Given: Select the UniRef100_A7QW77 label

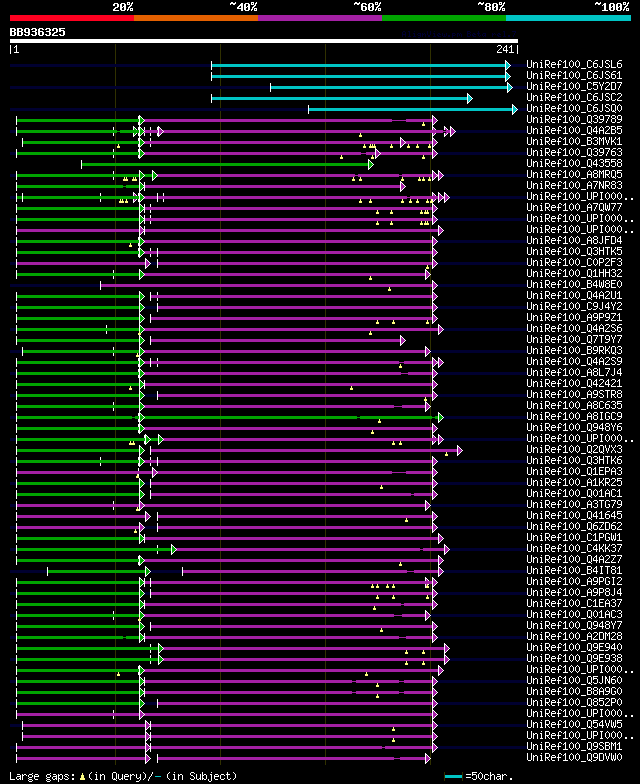Looking at the screenshot, I should point(574,208).
